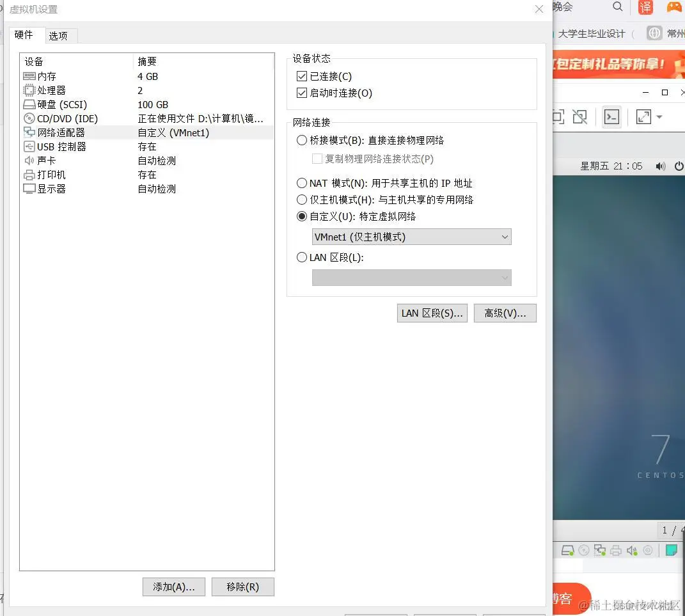
Task: Click CD/DVD status icon beside hard disk icon
Action: [584, 551]
